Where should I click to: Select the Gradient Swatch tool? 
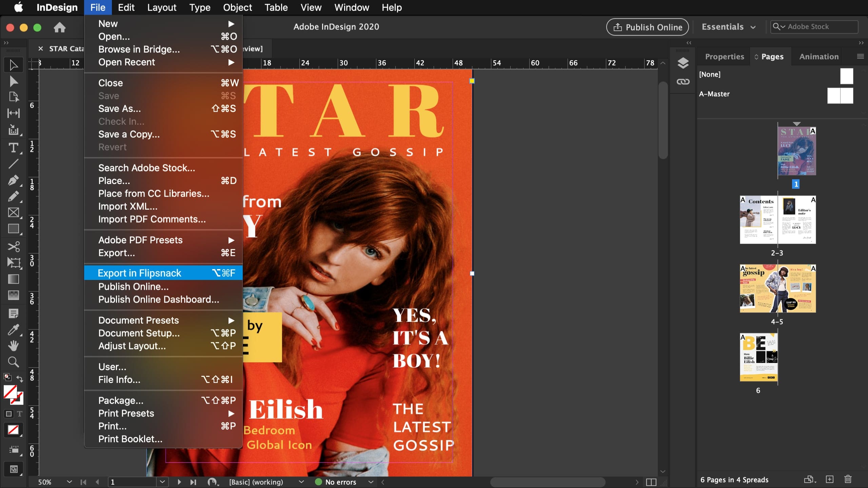tap(14, 279)
